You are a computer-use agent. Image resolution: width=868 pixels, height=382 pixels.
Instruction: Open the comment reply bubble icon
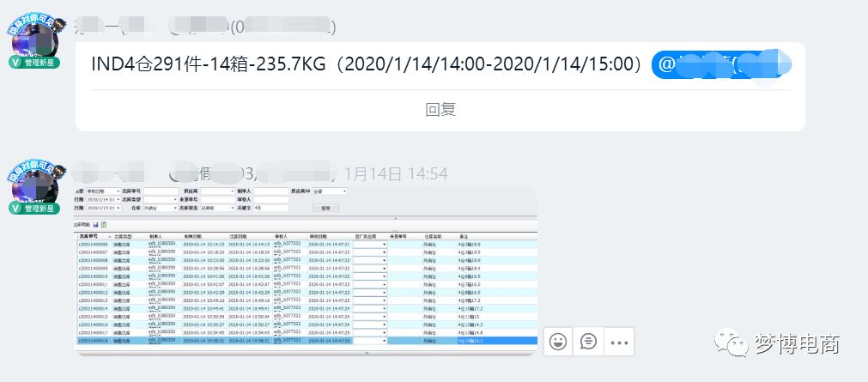[x=588, y=342]
